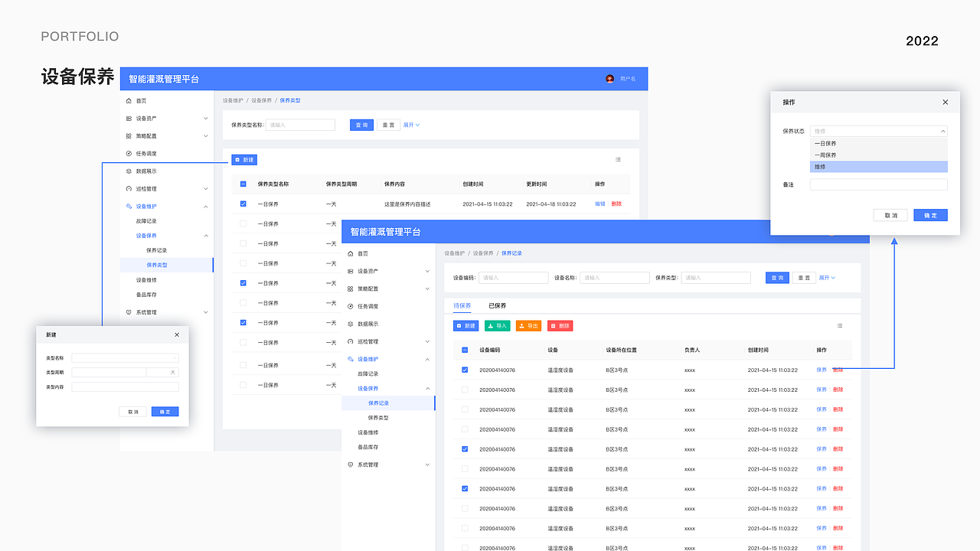Expand 设备资产 chevron in 保养记录 window sidebar

click(x=427, y=271)
